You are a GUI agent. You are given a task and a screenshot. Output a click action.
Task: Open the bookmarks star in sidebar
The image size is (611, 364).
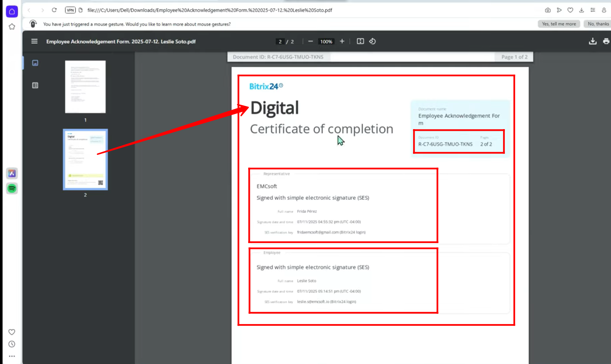click(12, 27)
